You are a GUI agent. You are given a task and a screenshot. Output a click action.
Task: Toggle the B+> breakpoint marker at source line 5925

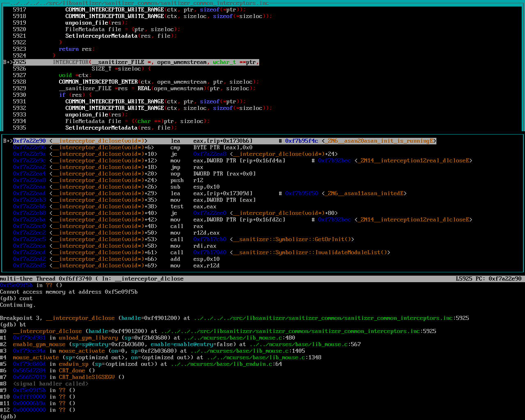tap(8, 62)
